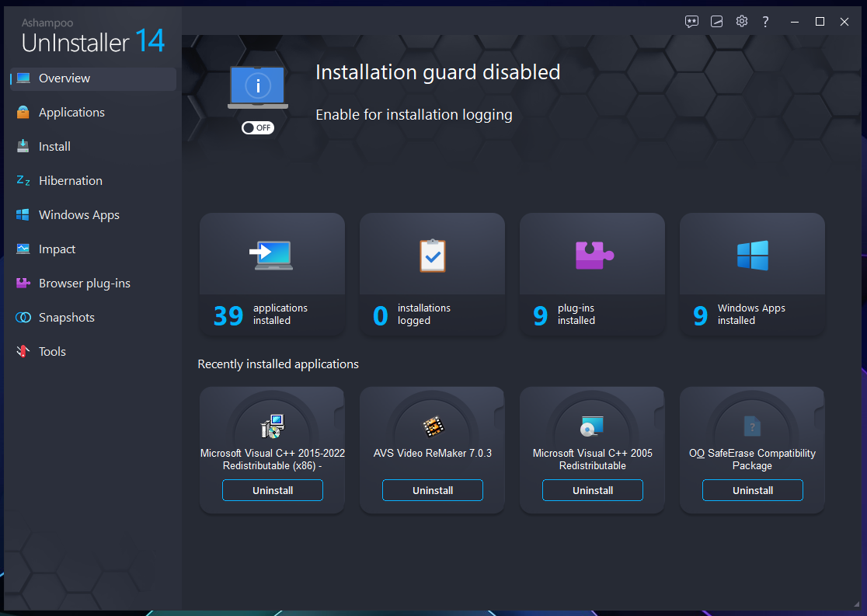
Task: Click the AVS Video ReMaker film icon
Action: click(433, 426)
